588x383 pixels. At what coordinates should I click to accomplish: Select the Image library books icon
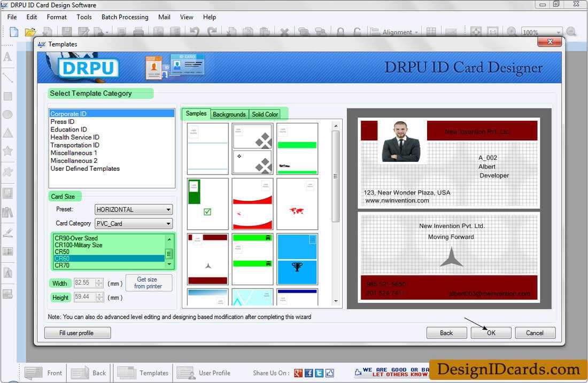(x=7, y=213)
